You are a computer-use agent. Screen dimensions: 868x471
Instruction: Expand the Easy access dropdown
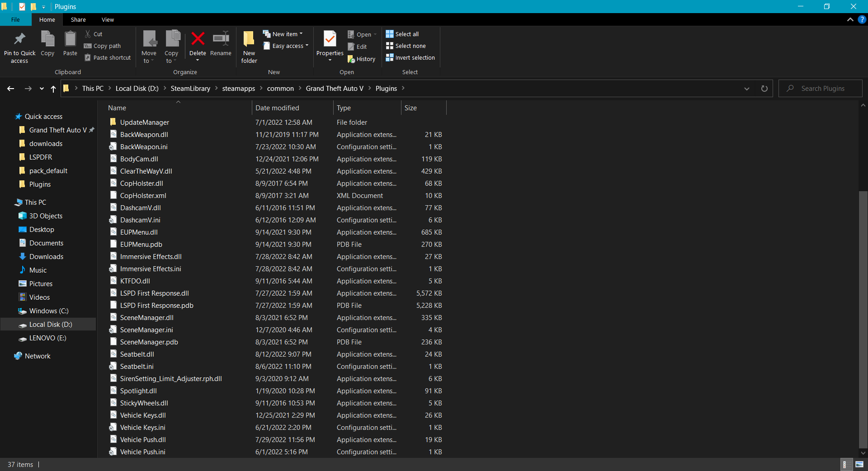click(x=286, y=46)
